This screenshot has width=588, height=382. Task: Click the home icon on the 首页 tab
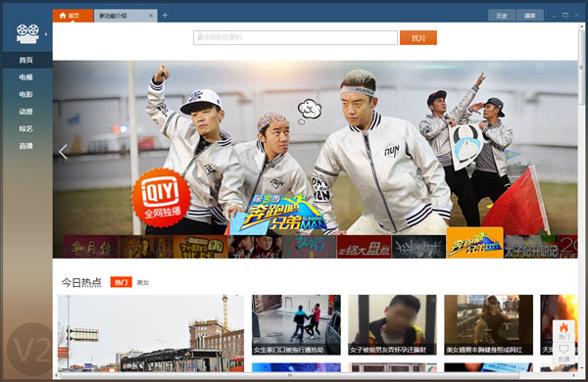(x=63, y=16)
